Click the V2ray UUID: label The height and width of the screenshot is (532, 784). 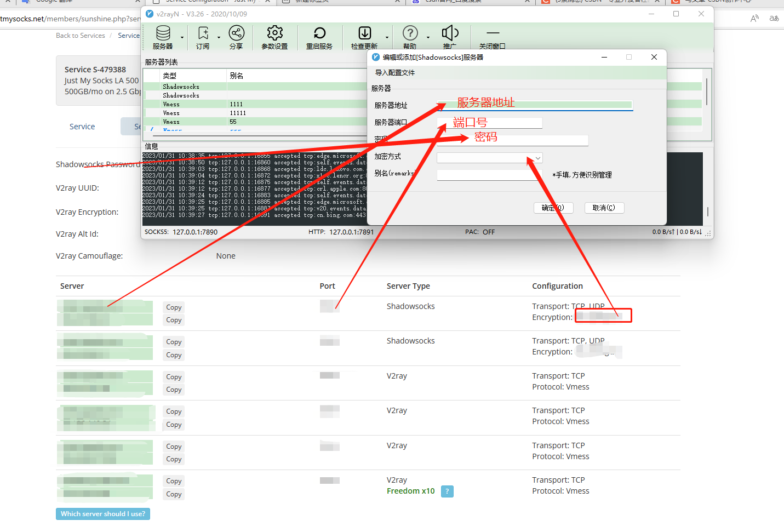[77, 188]
